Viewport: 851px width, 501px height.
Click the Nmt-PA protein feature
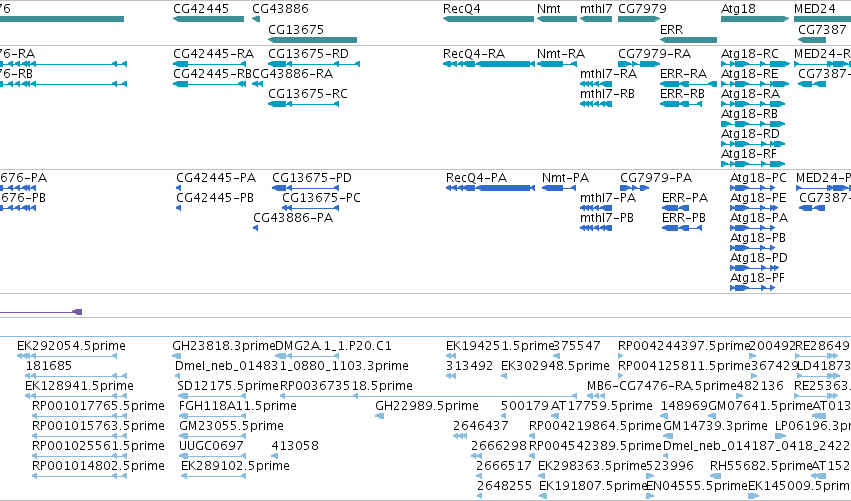point(558,188)
